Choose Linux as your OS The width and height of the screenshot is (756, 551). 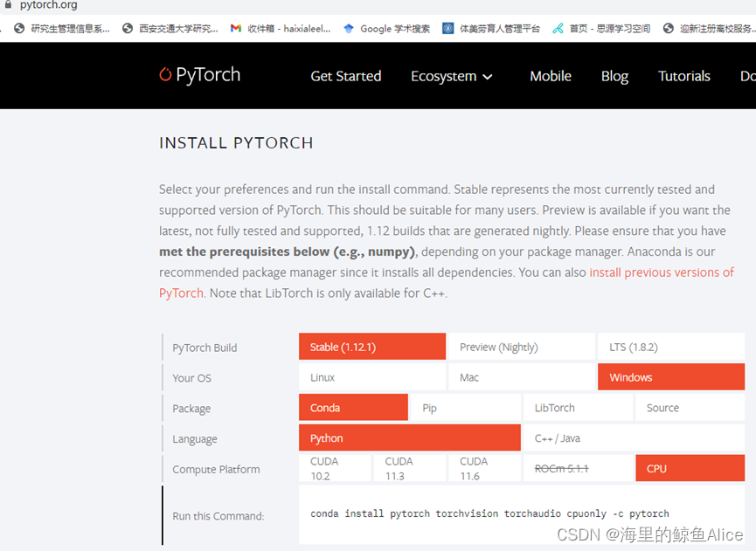click(x=372, y=376)
